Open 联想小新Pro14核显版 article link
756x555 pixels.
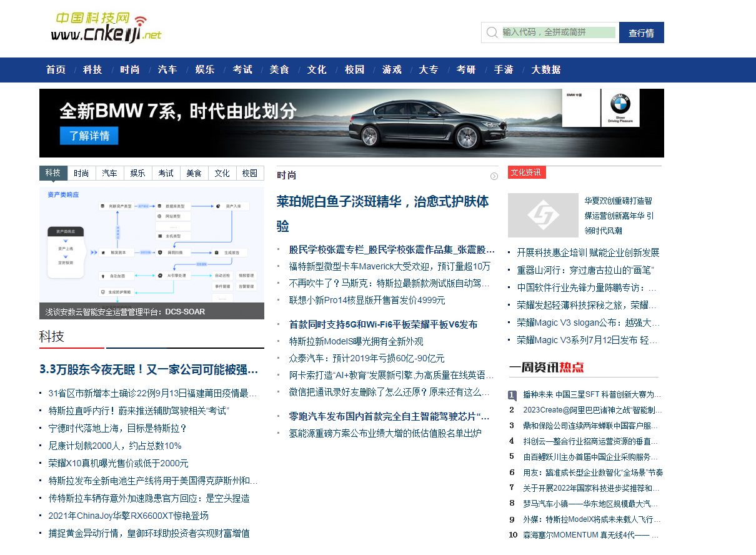(367, 300)
